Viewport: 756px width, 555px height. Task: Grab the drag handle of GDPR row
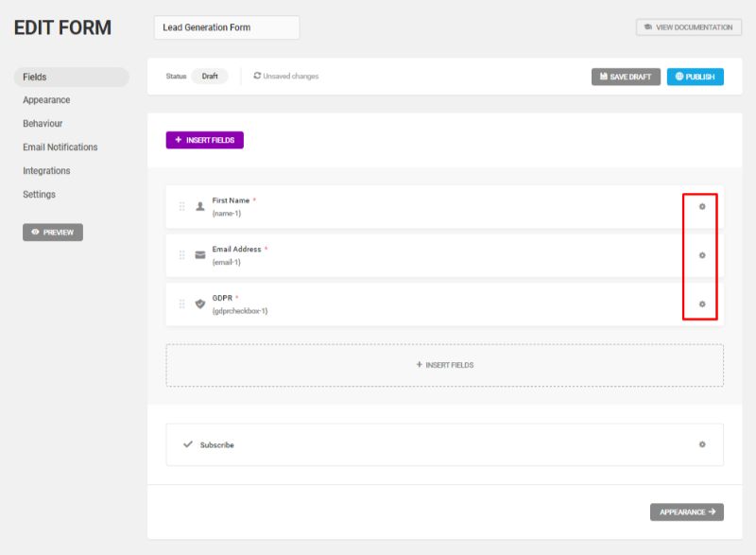pos(181,304)
